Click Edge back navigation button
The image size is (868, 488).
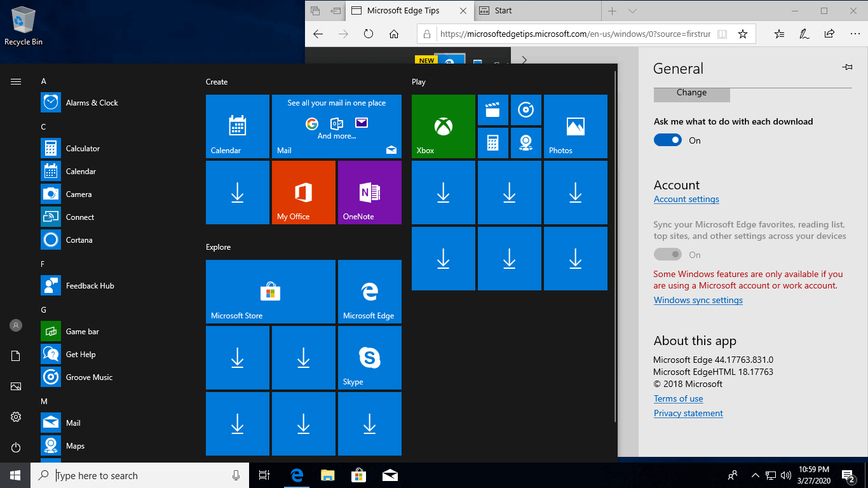pyautogui.click(x=318, y=34)
